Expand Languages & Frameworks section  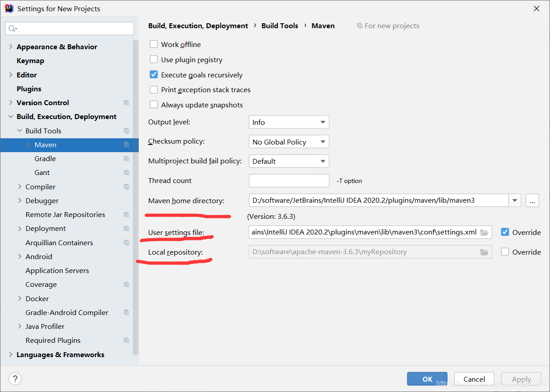click(x=11, y=354)
